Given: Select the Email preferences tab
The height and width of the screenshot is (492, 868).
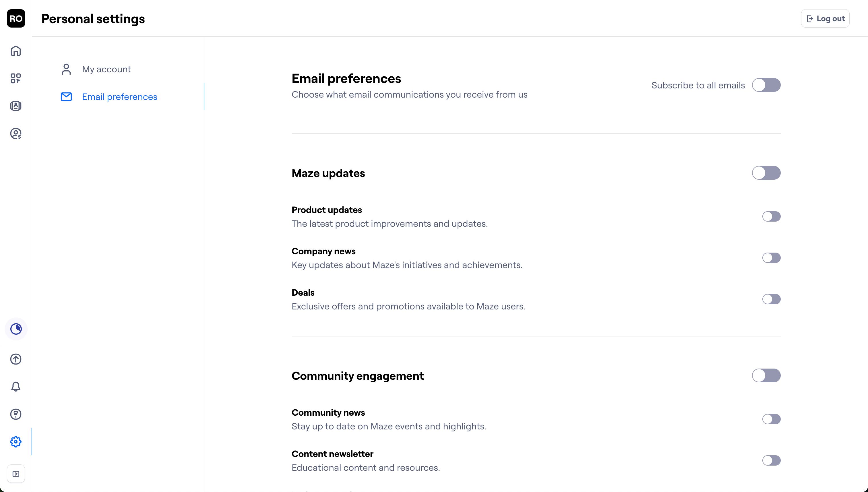Looking at the screenshot, I should point(118,97).
